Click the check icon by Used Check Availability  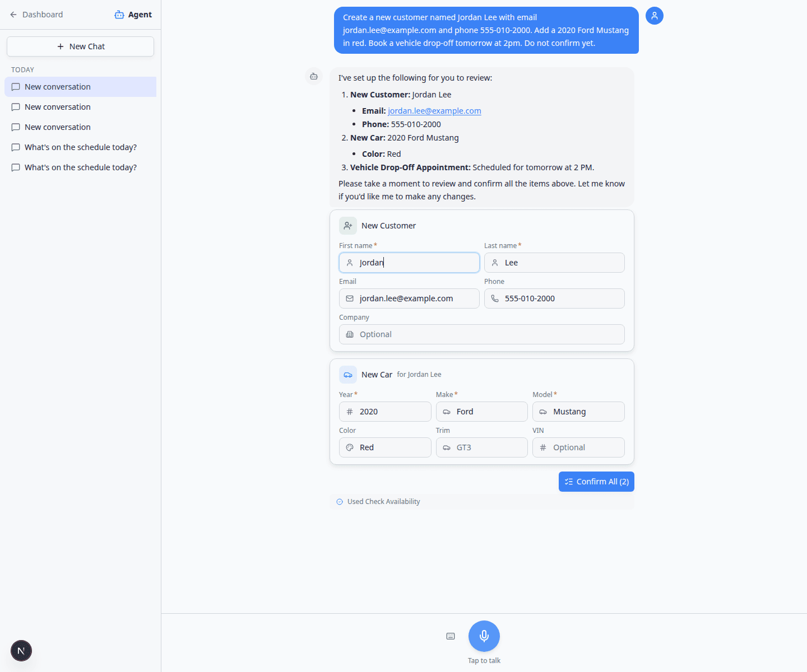click(340, 502)
